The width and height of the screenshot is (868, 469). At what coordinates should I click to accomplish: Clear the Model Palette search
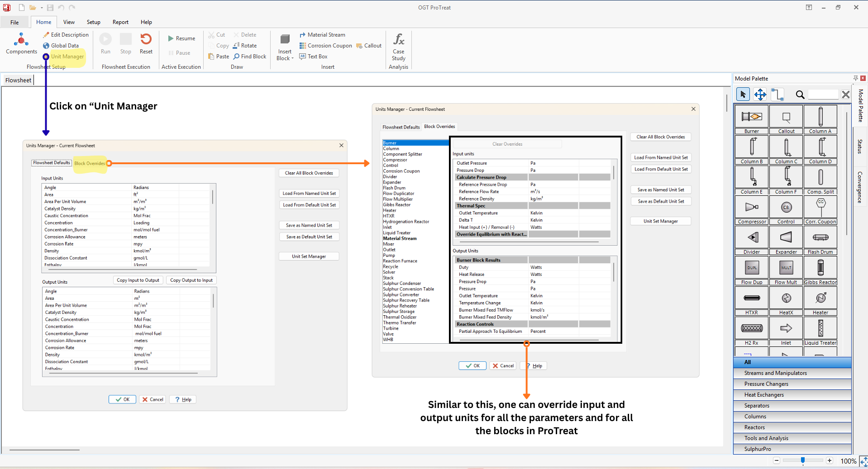845,95
